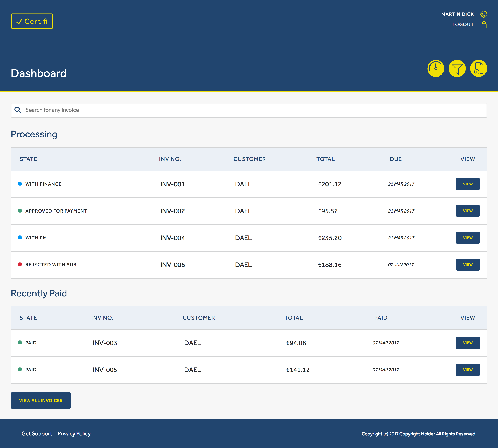The image size is (498, 448).
Task: Open MARTIN DICK account menu
Action: [457, 14]
